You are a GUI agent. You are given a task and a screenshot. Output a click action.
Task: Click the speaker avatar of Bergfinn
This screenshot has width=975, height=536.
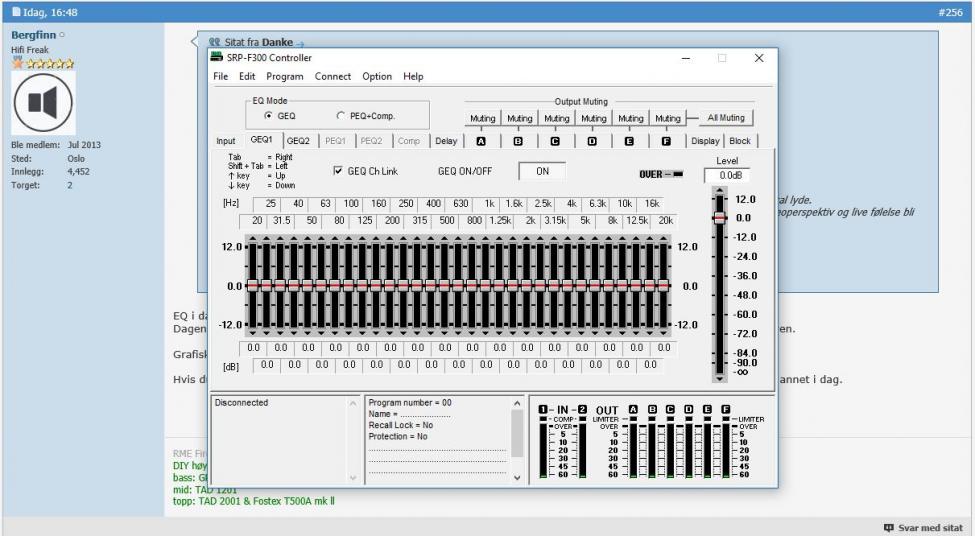43,105
